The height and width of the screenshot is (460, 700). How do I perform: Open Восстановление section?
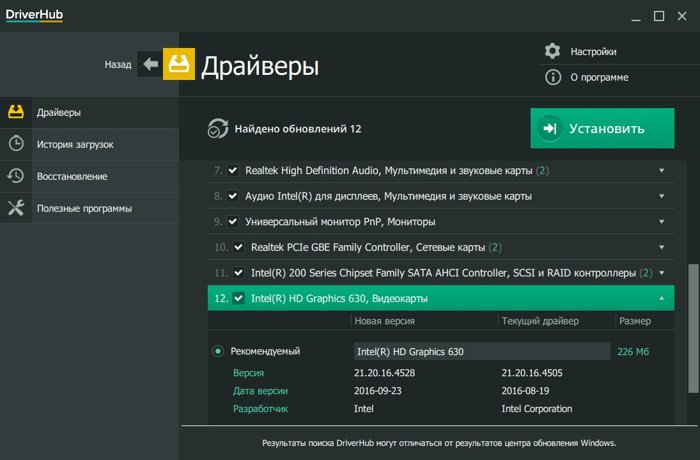pyautogui.click(x=89, y=176)
